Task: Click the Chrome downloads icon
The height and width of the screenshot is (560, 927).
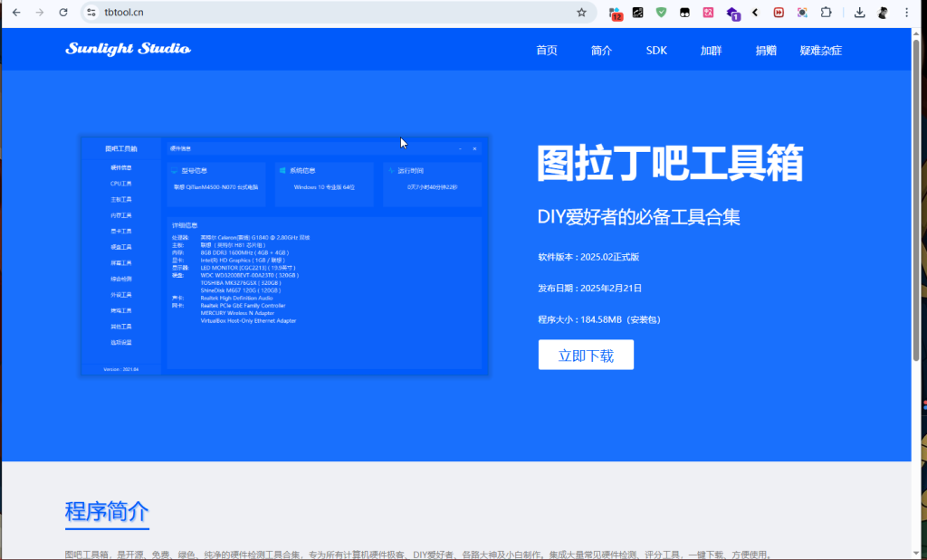Action: (x=857, y=13)
